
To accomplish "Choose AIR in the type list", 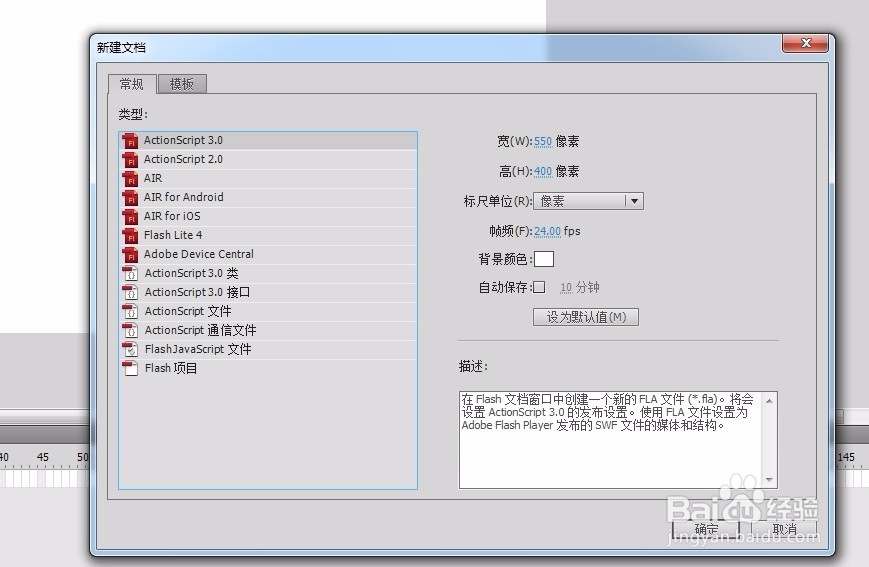I will coord(268,178).
